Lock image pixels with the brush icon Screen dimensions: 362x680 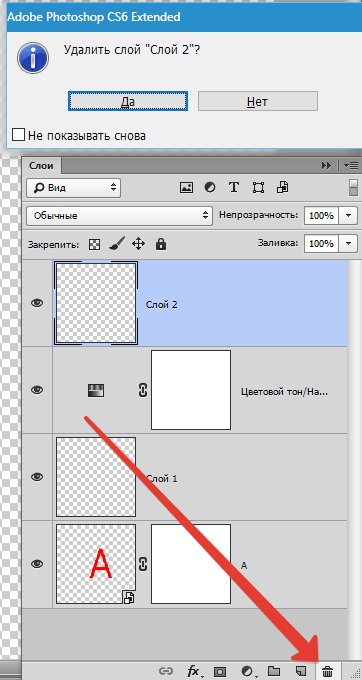point(117,244)
